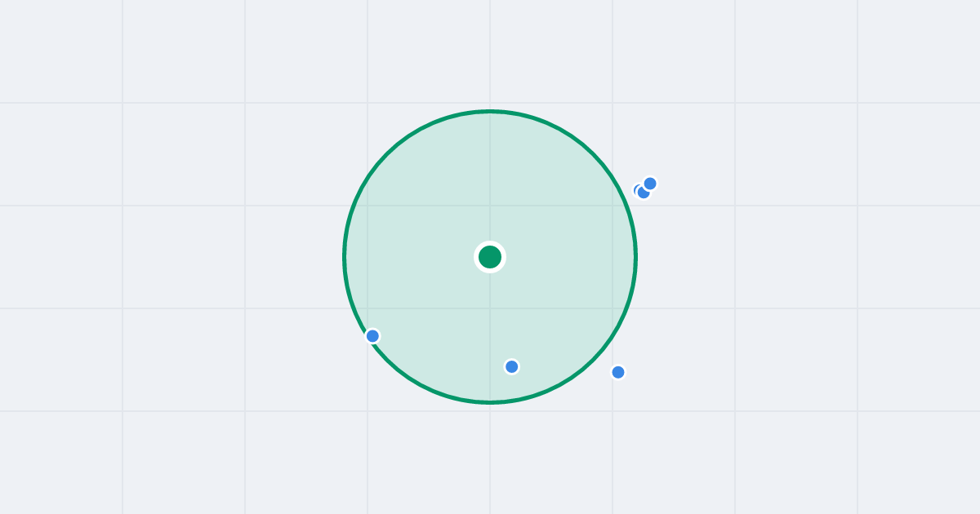Image resolution: width=980 pixels, height=514 pixels.
Task: Click the green circle outline at its topmost point
Action: click(490, 112)
